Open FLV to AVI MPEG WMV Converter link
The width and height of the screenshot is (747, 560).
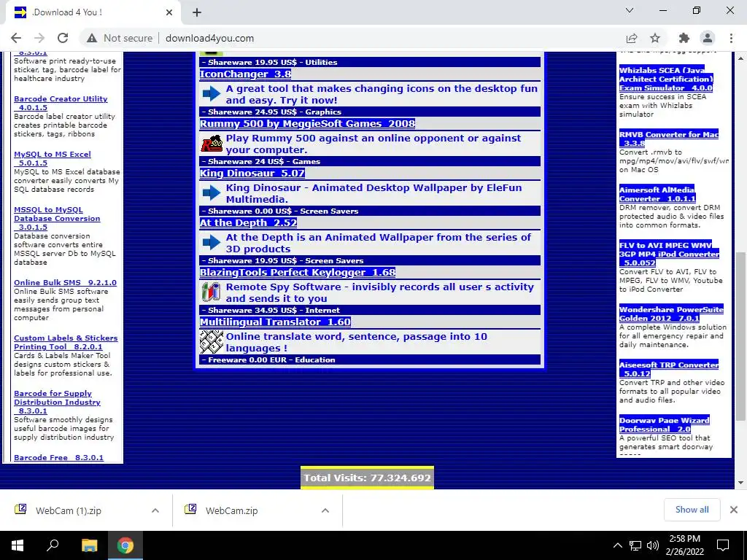click(x=669, y=253)
